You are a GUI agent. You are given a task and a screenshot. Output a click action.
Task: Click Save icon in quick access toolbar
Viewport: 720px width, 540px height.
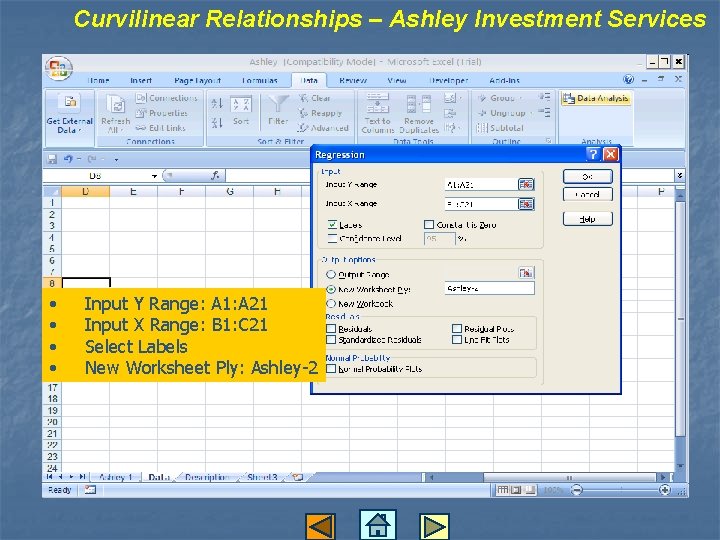[52, 159]
